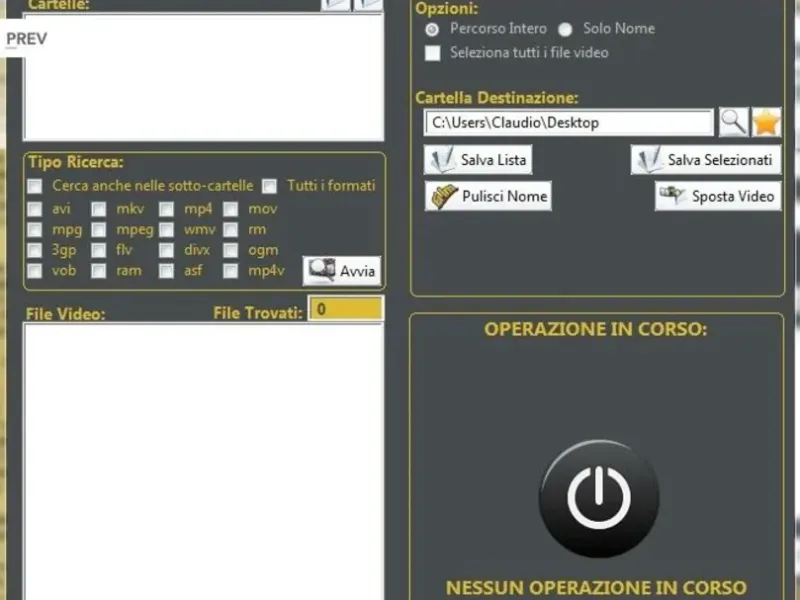Tick the avi format checkbox
800x600 pixels.
pos(35,209)
